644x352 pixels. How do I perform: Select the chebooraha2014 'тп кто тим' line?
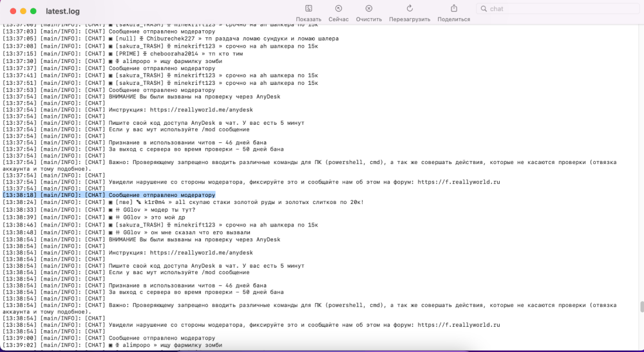pos(123,54)
